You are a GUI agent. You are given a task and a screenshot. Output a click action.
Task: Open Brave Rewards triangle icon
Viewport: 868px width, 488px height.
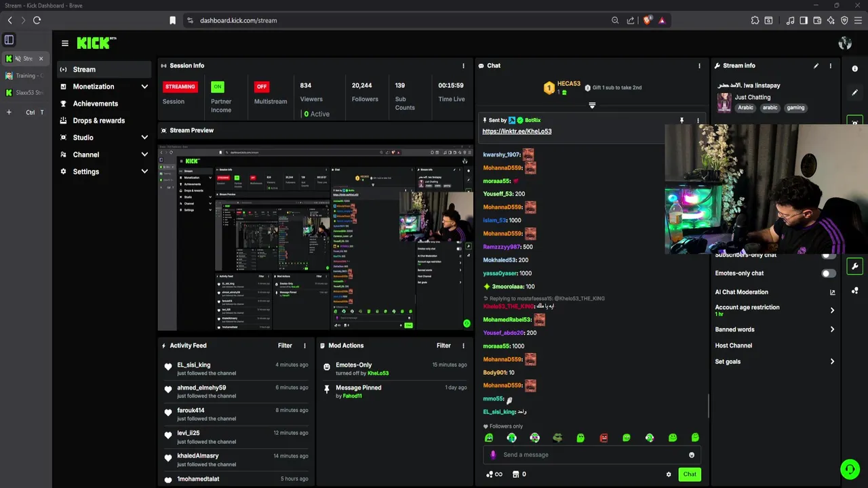click(662, 20)
